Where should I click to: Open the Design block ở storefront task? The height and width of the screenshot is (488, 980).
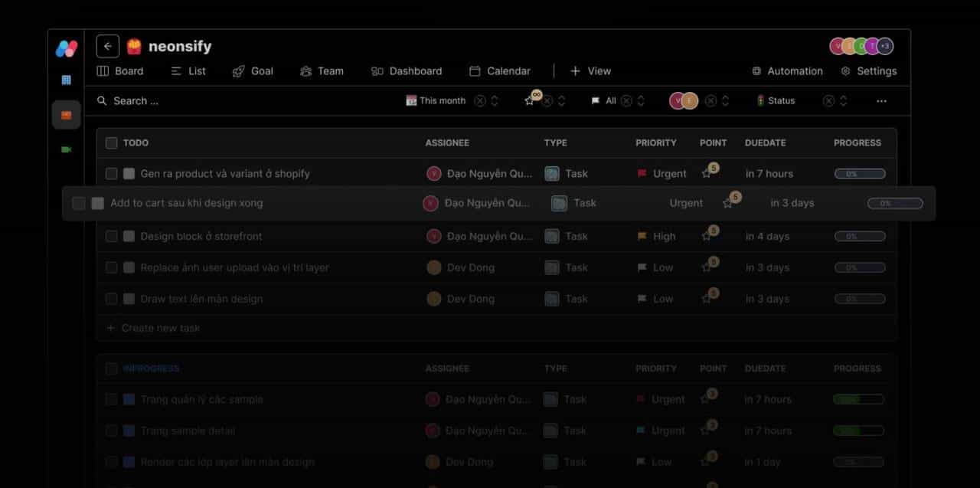201,237
